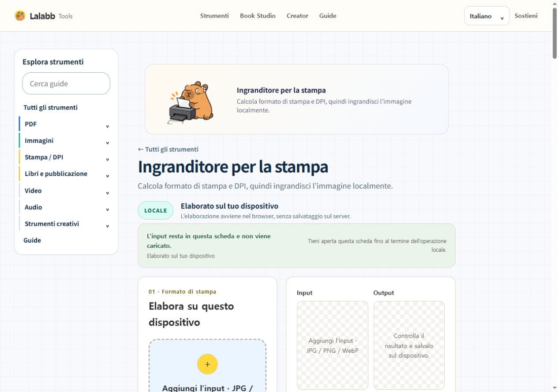Focus the Cerca guide search field

[x=66, y=83]
